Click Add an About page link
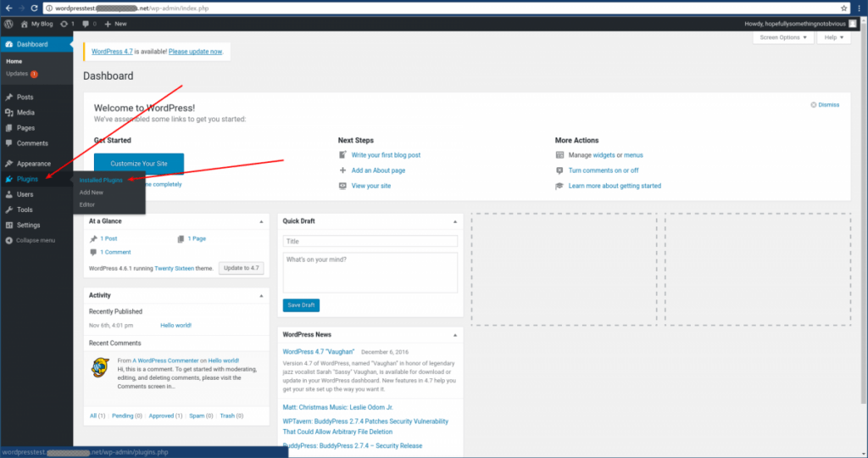 378,170
